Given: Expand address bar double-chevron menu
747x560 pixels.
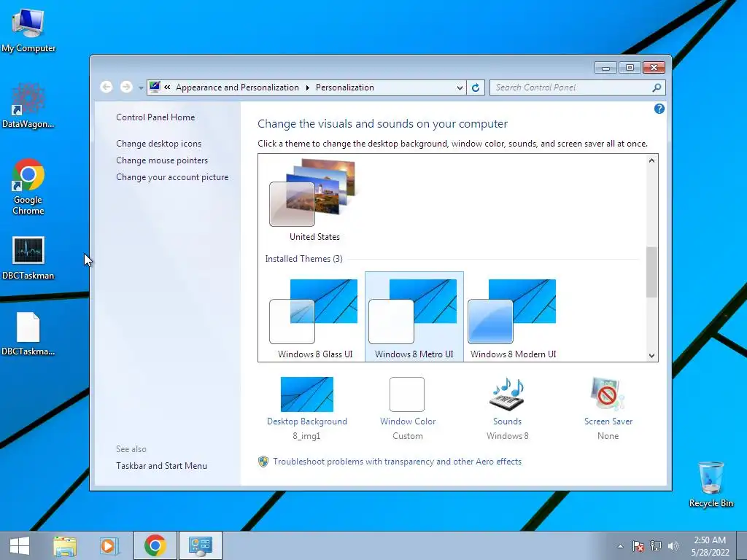Looking at the screenshot, I should (167, 87).
